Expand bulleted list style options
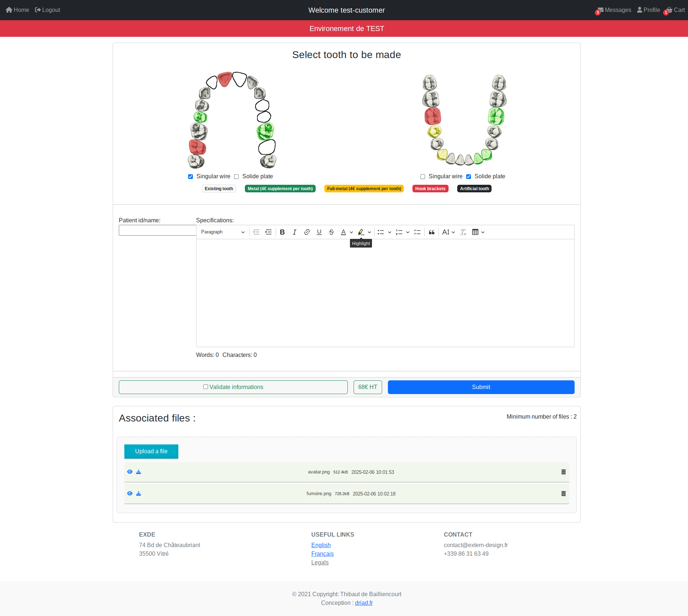The height and width of the screenshot is (616, 688). (389, 232)
